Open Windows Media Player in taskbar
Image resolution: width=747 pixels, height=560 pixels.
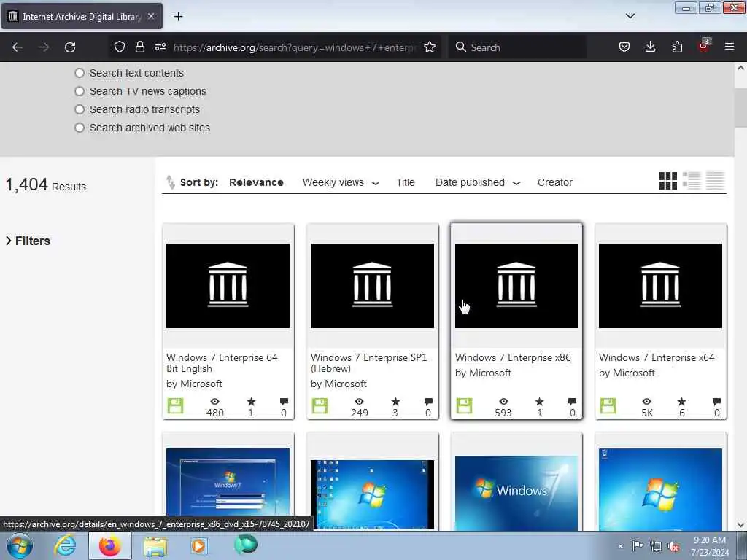click(x=198, y=545)
